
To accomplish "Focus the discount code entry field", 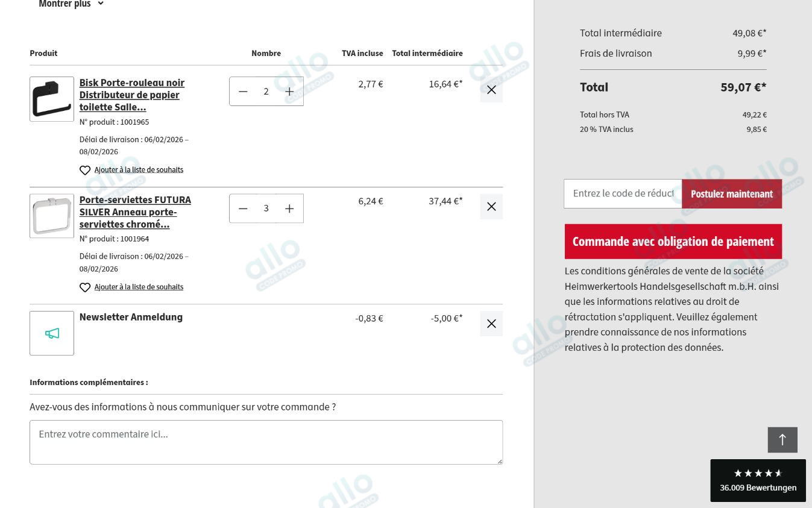I will pos(623,193).
